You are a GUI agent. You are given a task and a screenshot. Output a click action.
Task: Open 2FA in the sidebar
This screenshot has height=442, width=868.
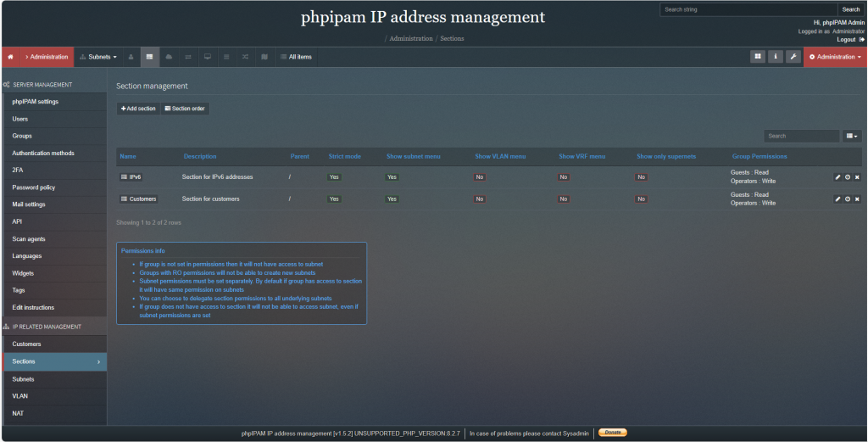coord(55,171)
